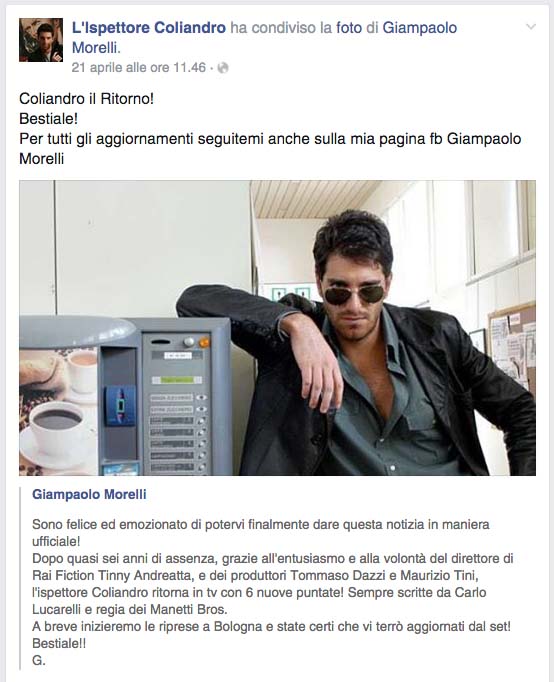
Task: Click the blue coin slot on vending machine
Action: (120, 405)
